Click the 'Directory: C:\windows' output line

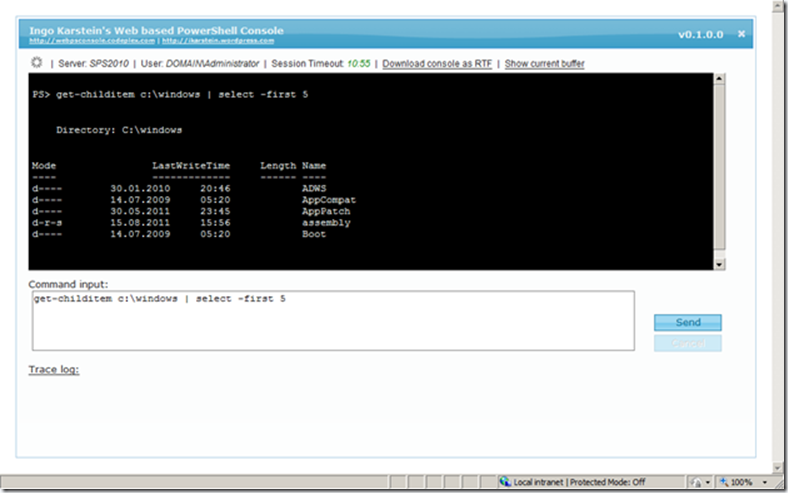119,130
